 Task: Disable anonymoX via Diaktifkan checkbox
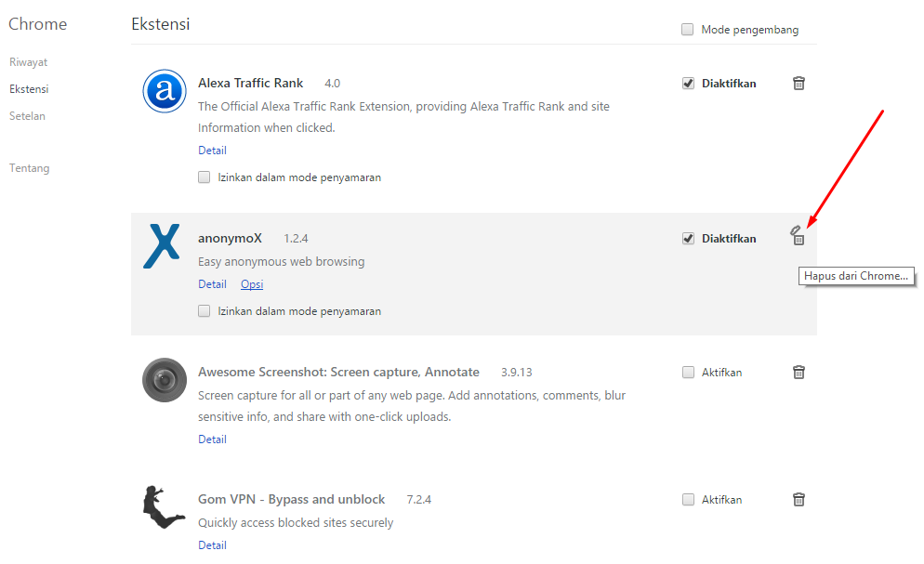point(688,239)
